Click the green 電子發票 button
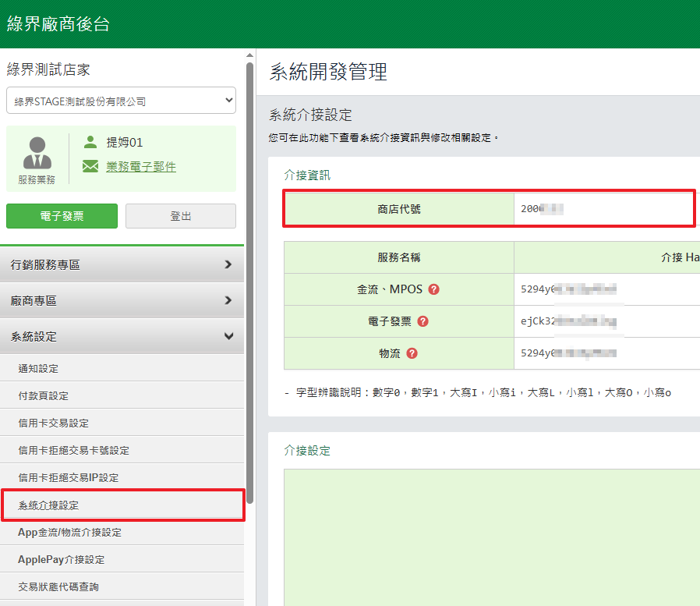Screen dimensions: 700x606 click(62, 216)
